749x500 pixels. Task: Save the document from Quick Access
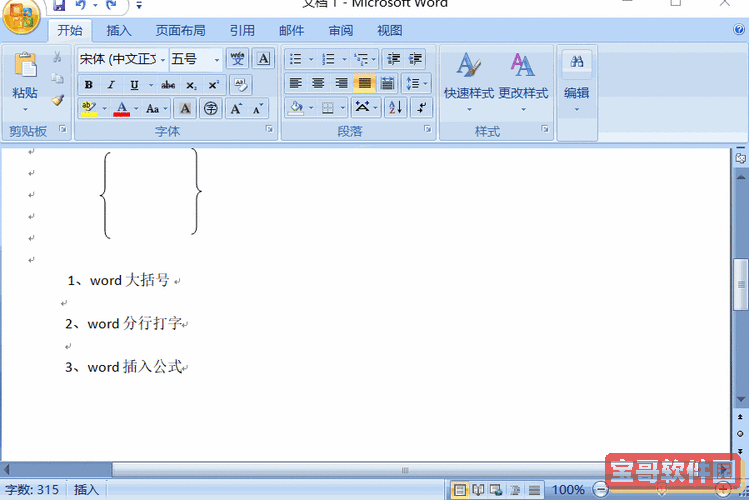point(59,5)
